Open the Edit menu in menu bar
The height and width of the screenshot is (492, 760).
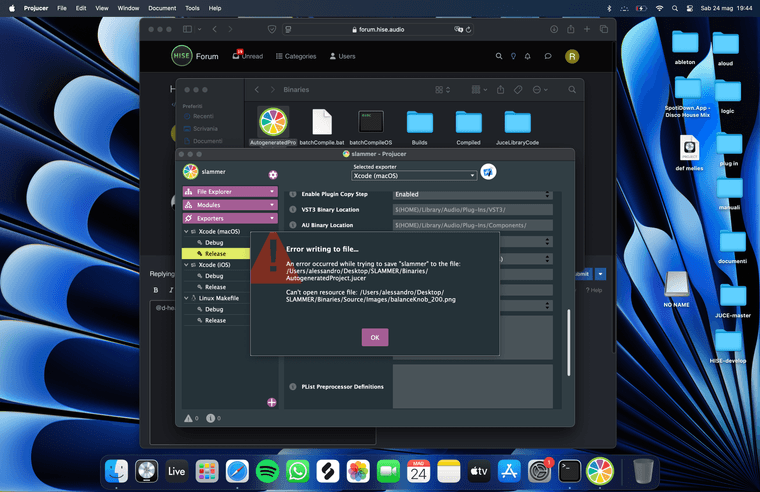(x=81, y=8)
